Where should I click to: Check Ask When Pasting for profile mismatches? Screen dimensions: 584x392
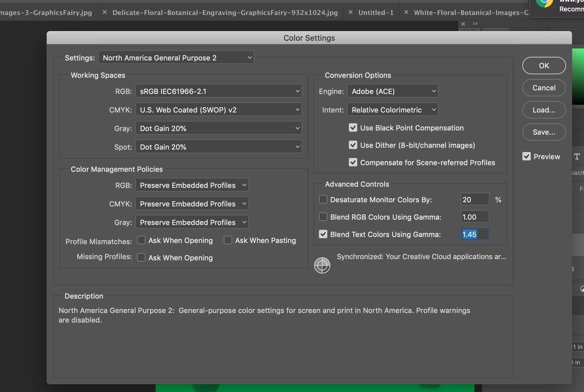228,240
